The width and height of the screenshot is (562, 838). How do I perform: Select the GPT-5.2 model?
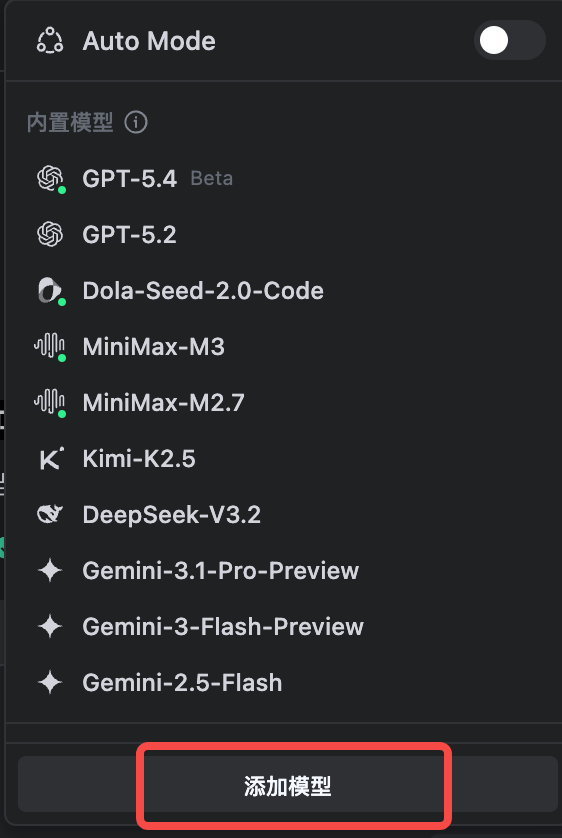[x=285, y=234]
